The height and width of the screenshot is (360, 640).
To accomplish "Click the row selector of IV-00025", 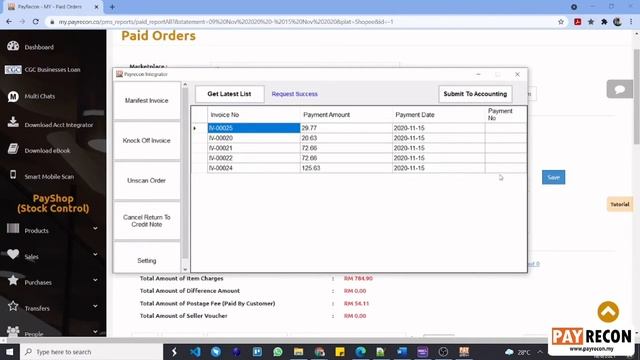I will pos(199,128).
